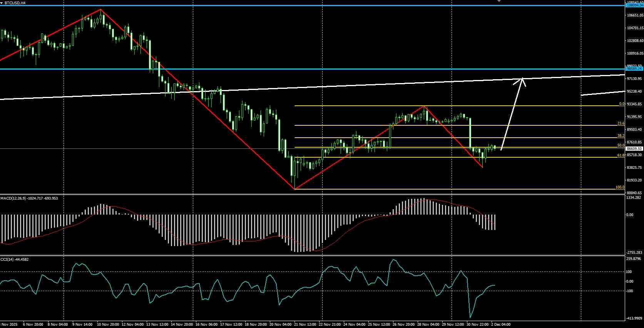Image resolution: width=644 pixels, height=328 pixels.
Task: Click the CCI scale value -413.9909
Action: pyautogui.click(x=634, y=318)
